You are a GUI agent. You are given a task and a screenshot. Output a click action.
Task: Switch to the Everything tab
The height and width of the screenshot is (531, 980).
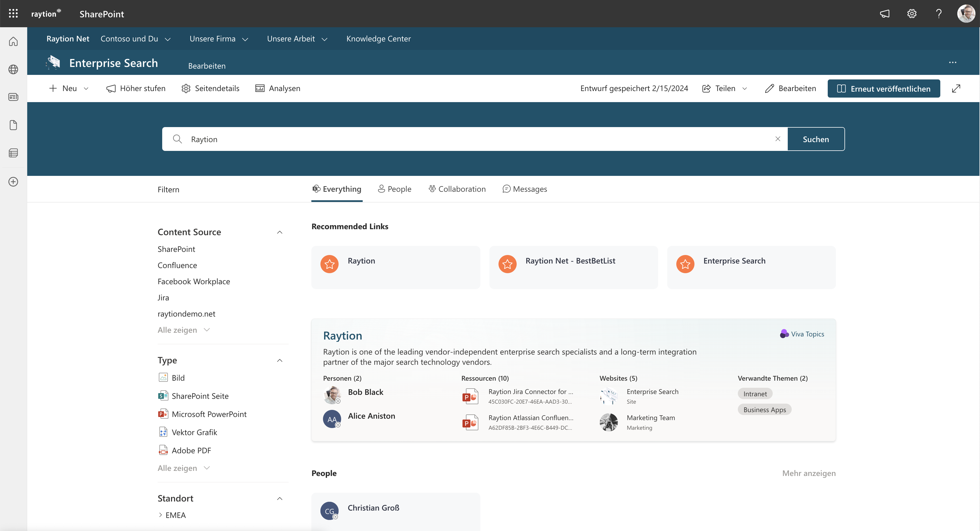[x=337, y=189]
